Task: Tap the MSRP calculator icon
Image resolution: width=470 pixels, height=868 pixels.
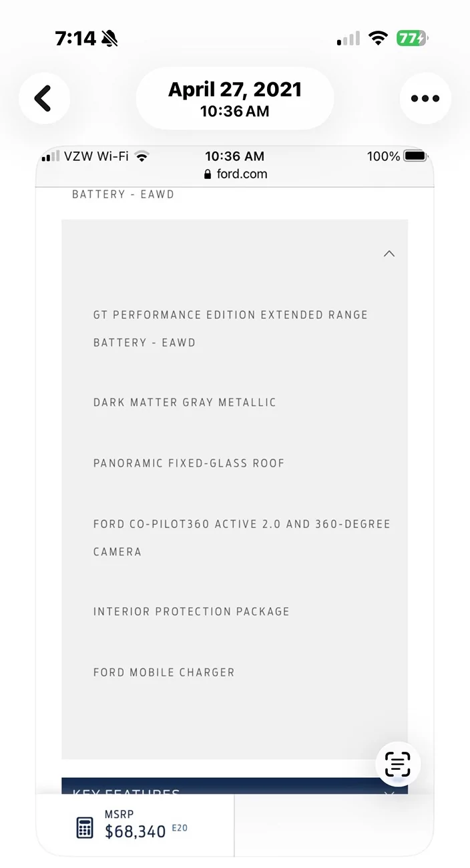Action: 84,828
